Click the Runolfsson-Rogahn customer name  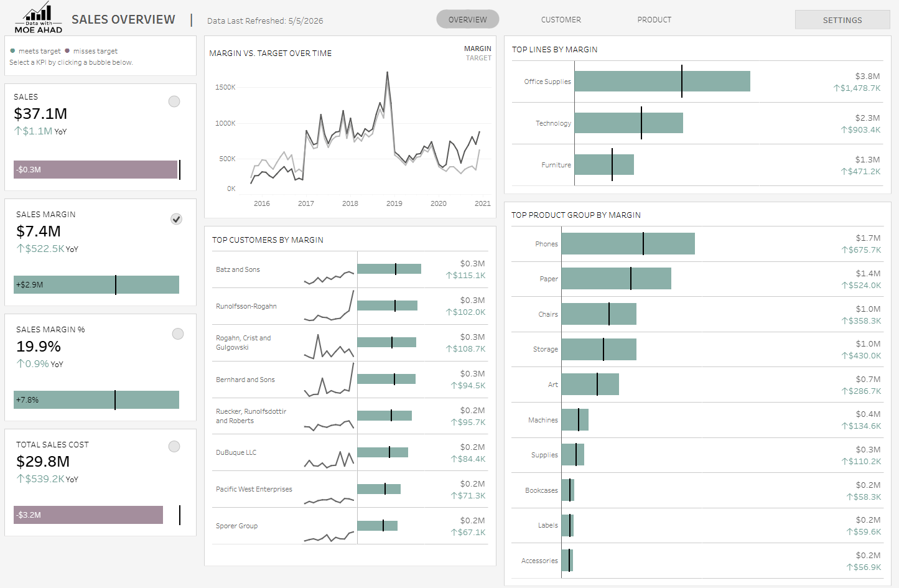(246, 306)
